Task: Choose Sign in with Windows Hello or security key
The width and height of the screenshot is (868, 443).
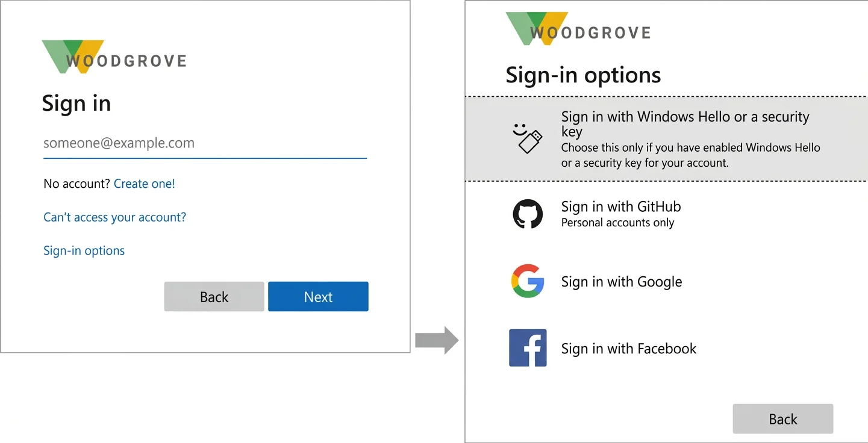Action: pyautogui.click(x=666, y=139)
